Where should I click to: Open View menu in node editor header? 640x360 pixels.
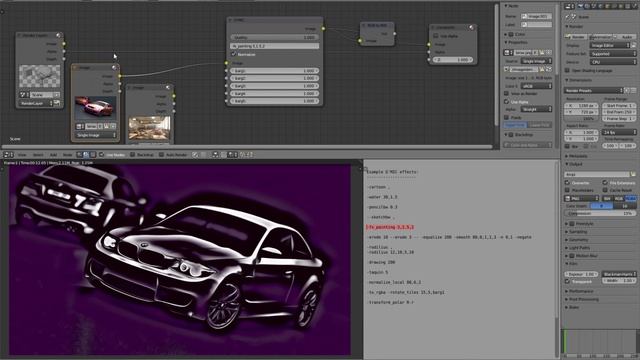[x=22, y=155]
